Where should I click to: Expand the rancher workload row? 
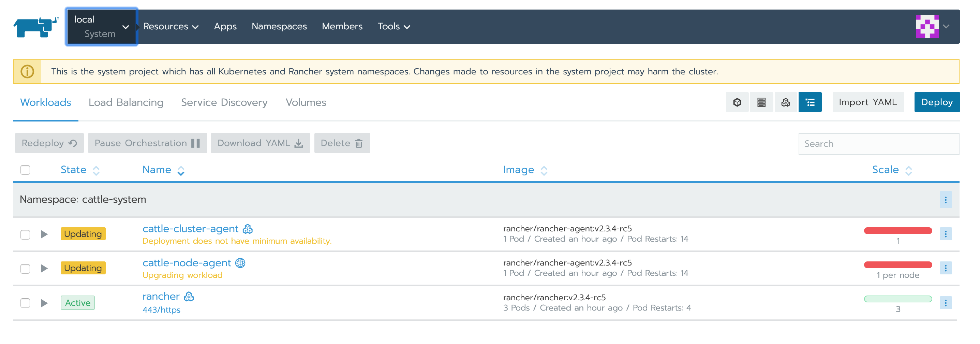coord(44,303)
